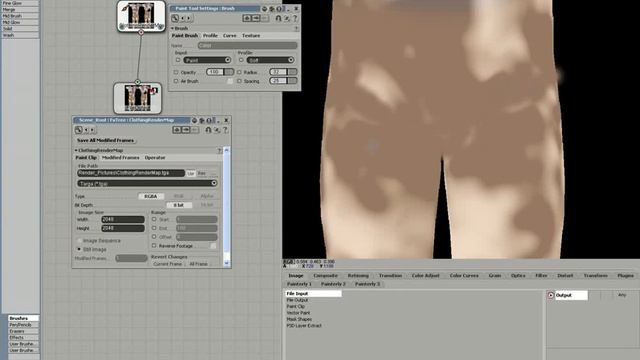Click the input connector above the bottom node
Viewport: 640px width, 360px height.
coord(138,82)
